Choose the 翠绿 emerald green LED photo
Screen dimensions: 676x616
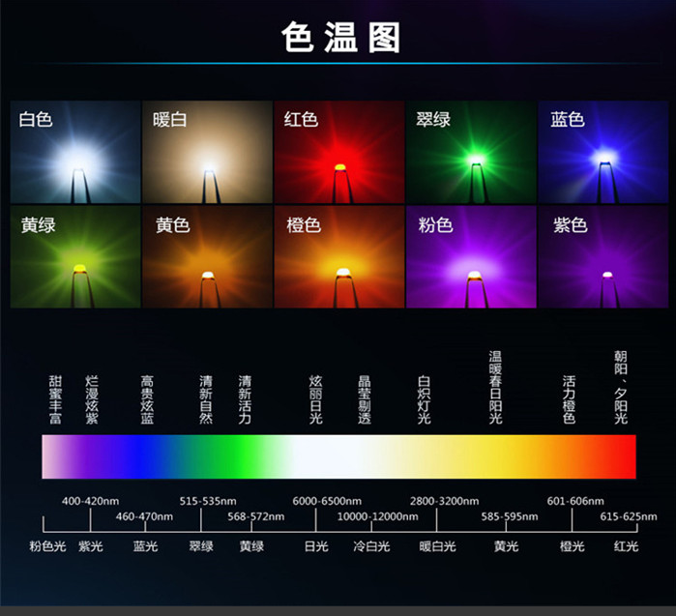(471, 152)
